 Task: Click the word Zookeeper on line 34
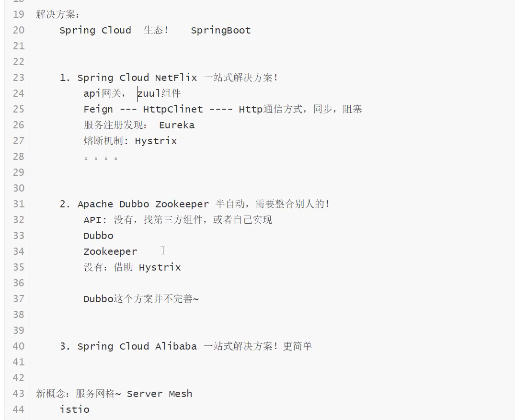110,252
